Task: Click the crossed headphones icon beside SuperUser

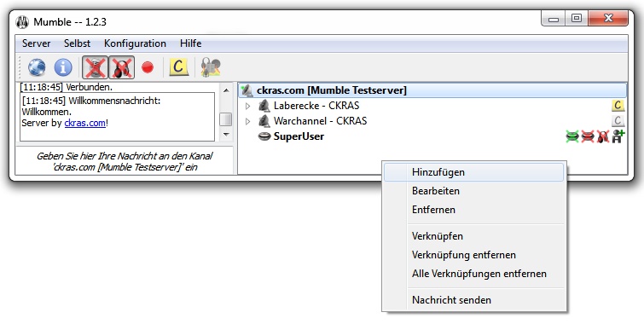Action: point(602,136)
